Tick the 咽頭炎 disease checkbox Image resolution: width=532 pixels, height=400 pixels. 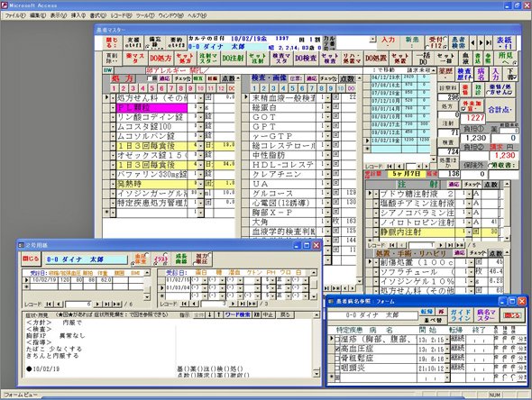tap(337, 368)
